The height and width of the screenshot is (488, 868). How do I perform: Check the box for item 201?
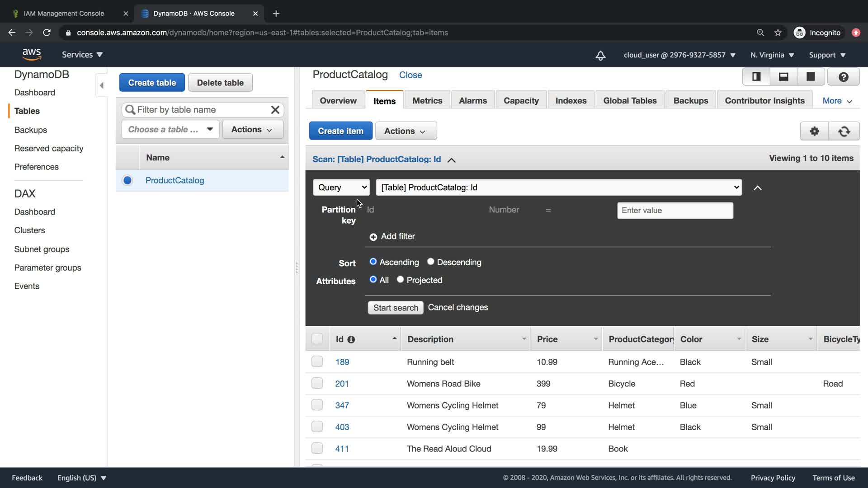click(x=317, y=383)
